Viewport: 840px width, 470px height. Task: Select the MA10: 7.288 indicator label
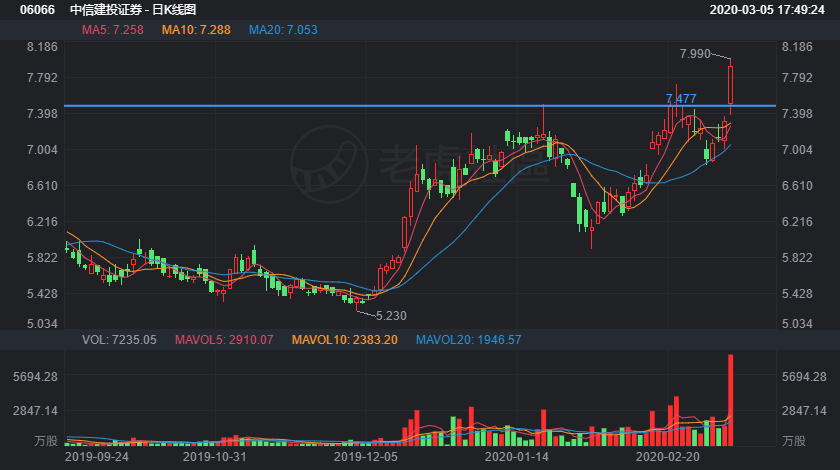(196, 30)
